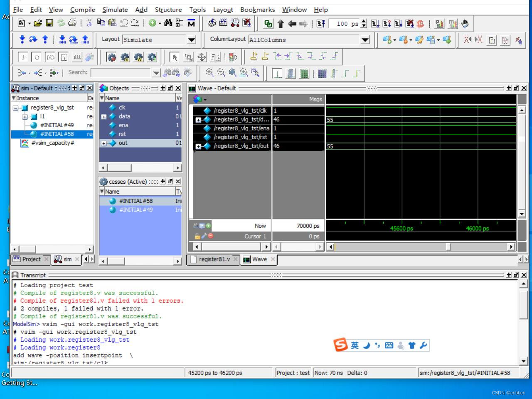Expand /register8_vlg_tst/out in Wave pane
The height and width of the screenshot is (399, 532).
[x=198, y=146]
